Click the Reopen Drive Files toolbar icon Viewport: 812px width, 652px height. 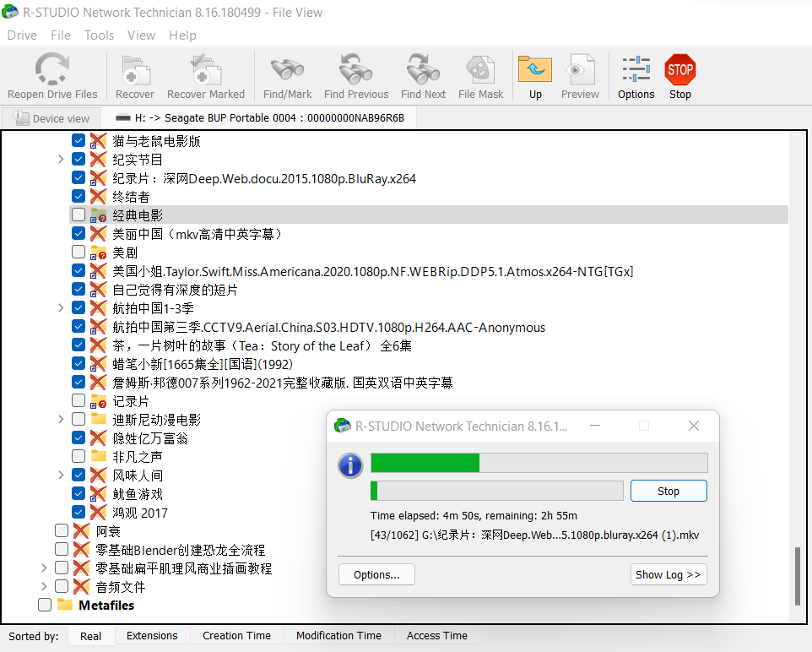point(52,69)
